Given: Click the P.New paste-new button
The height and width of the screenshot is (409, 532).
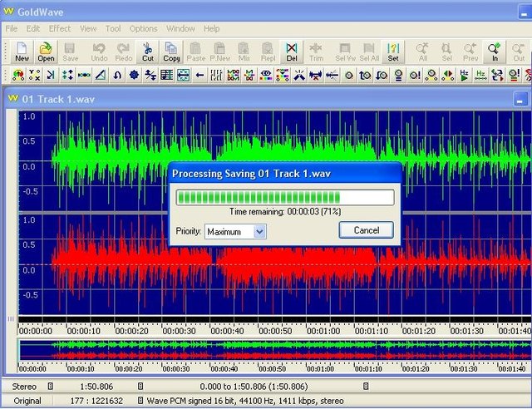Looking at the screenshot, I should (219, 52).
